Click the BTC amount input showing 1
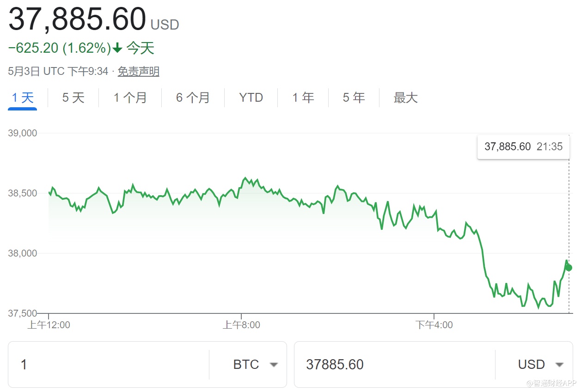 (x=109, y=364)
